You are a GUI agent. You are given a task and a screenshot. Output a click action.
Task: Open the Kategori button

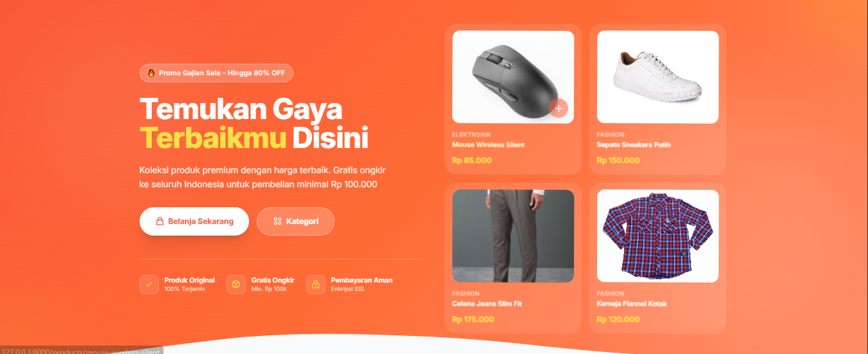pyautogui.click(x=295, y=221)
